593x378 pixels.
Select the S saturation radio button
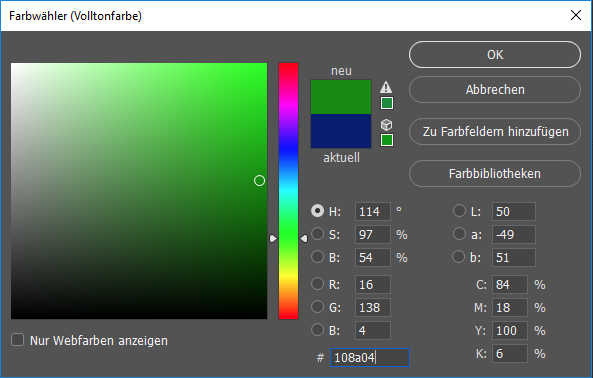click(x=317, y=234)
